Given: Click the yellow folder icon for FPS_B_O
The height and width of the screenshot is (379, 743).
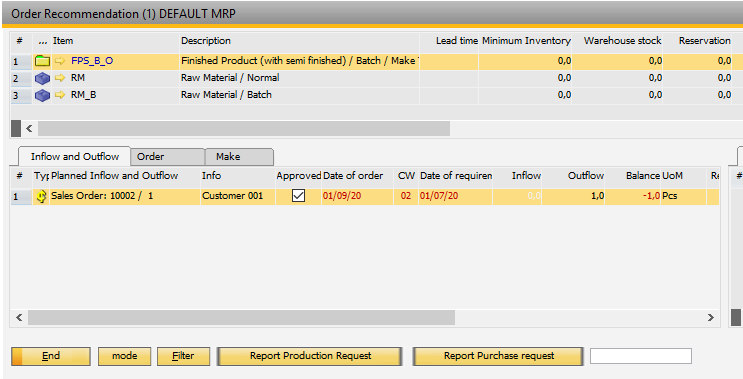Looking at the screenshot, I should coord(42,61).
